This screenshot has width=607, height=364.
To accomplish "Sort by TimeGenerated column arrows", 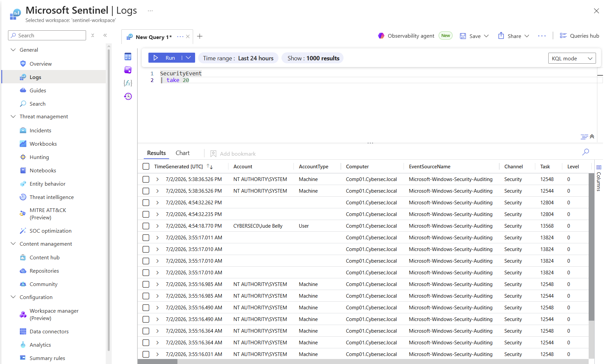I will [209, 166].
